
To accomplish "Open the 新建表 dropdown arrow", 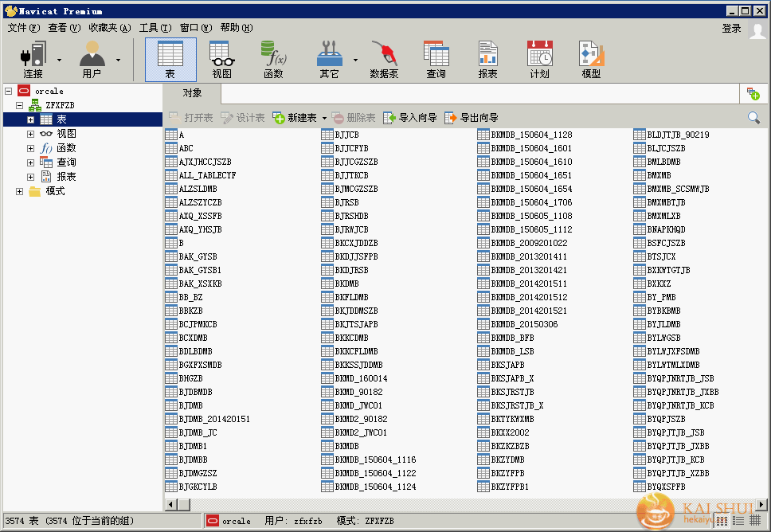I will 324,118.
